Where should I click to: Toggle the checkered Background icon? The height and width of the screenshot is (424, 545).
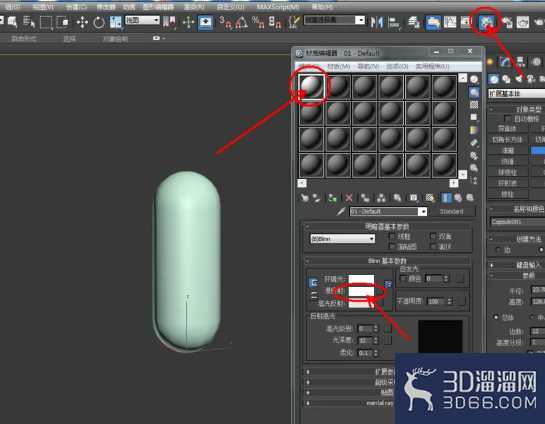point(474,105)
